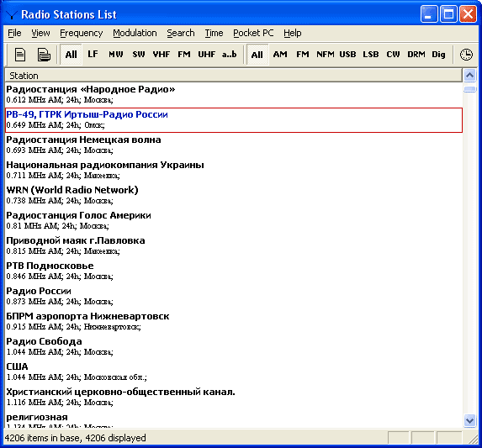Toggle the All modulation filter

pos(257,55)
